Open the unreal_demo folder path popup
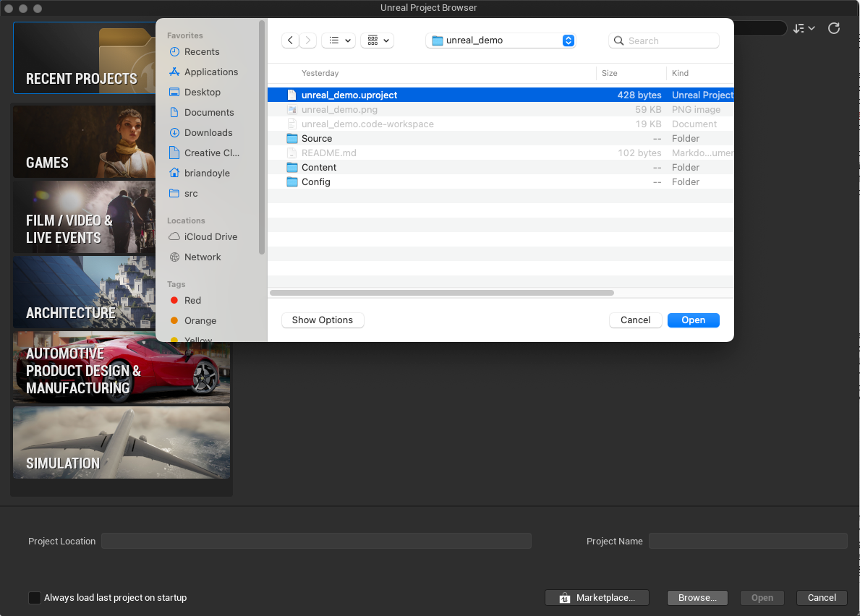The image size is (860, 616). coord(501,40)
